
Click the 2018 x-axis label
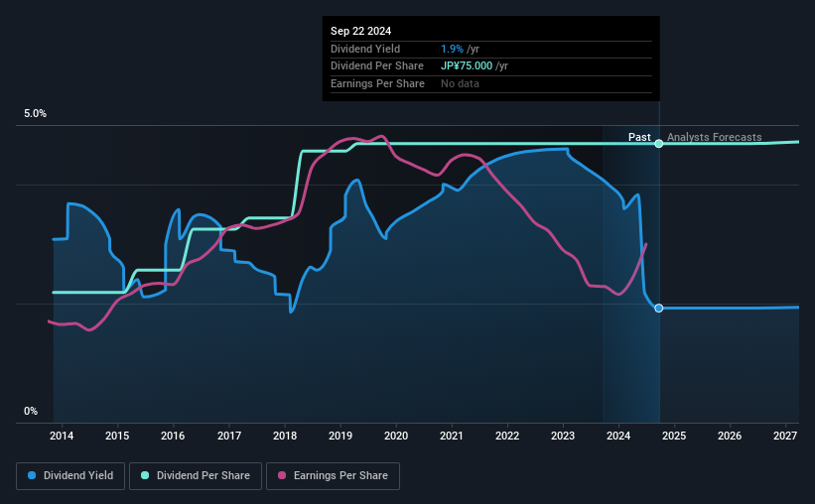click(285, 436)
